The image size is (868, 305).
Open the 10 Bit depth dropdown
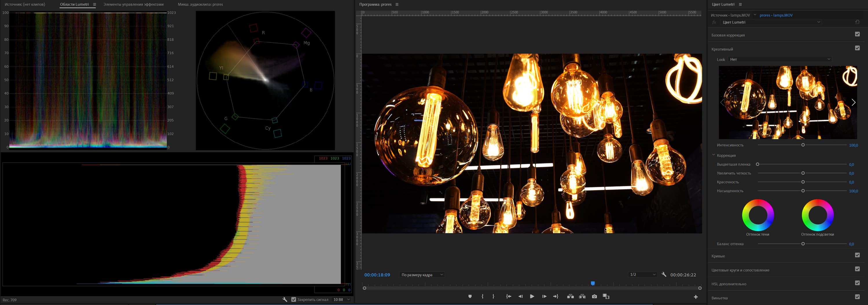(341, 299)
